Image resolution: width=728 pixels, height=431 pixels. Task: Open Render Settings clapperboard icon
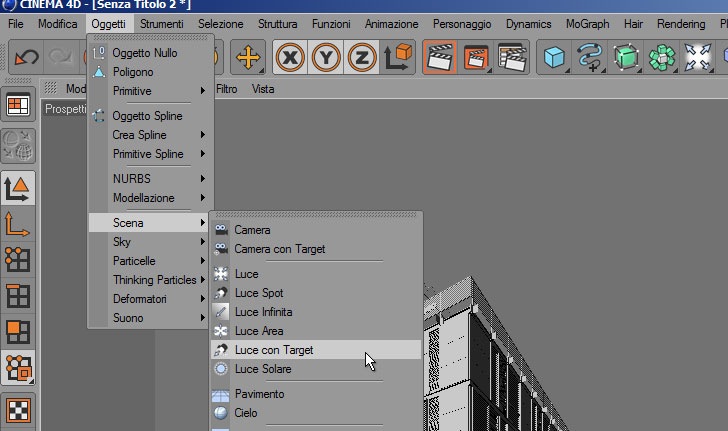point(512,58)
